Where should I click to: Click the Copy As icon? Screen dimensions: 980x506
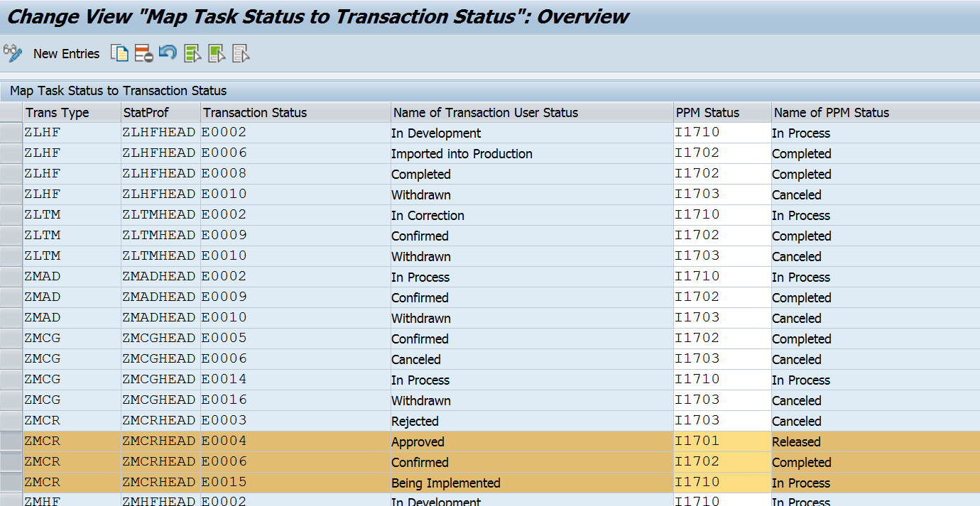pyautogui.click(x=119, y=53)
